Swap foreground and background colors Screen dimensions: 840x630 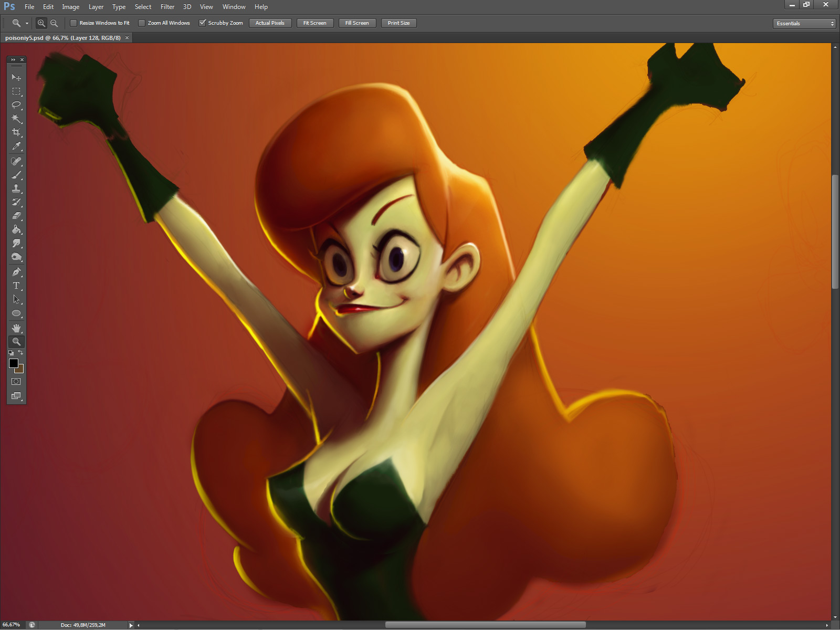(x=20, y=353)
